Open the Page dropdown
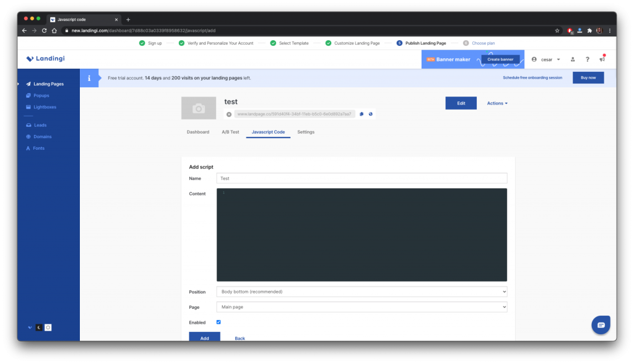634x364 pixels. (362, 307)
